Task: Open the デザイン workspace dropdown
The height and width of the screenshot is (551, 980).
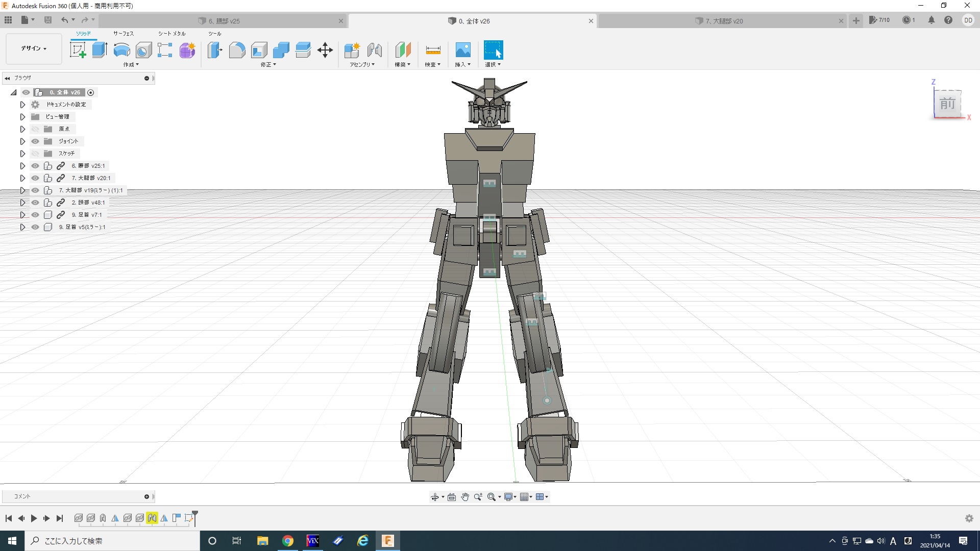Action: tap(34, 48)
